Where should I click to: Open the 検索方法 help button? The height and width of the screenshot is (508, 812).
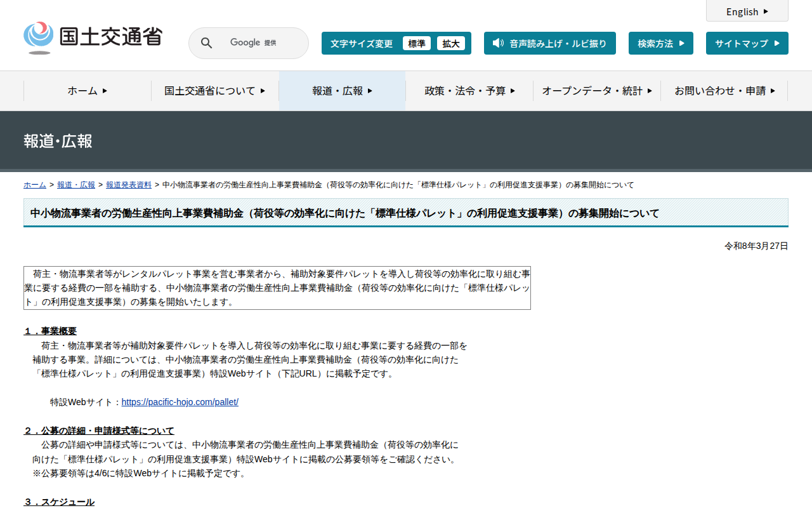(x=661, y=43)
